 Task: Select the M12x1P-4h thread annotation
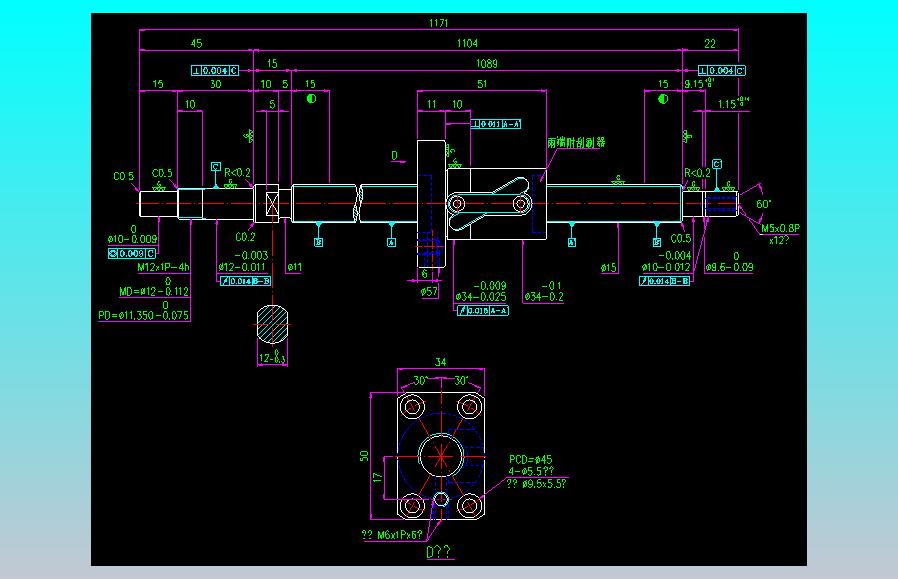(x=163, y=267)
